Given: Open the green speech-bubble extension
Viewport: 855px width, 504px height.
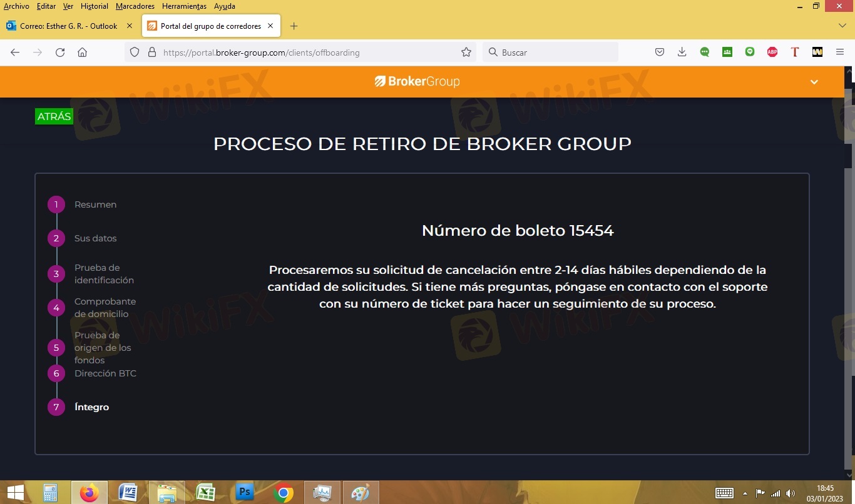Looking at the screenshot, I should [705, 53].
